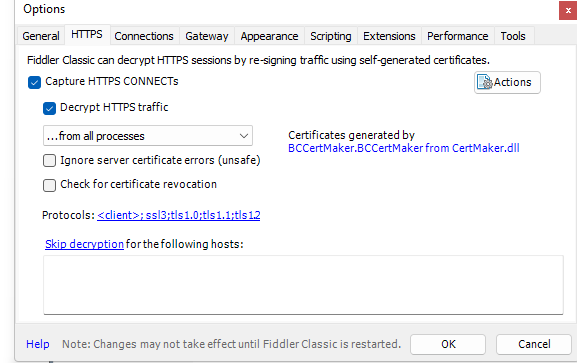Click the Actions certificate icon
The width and height of the screenshot is (577, 363).
tap(484, 82)
